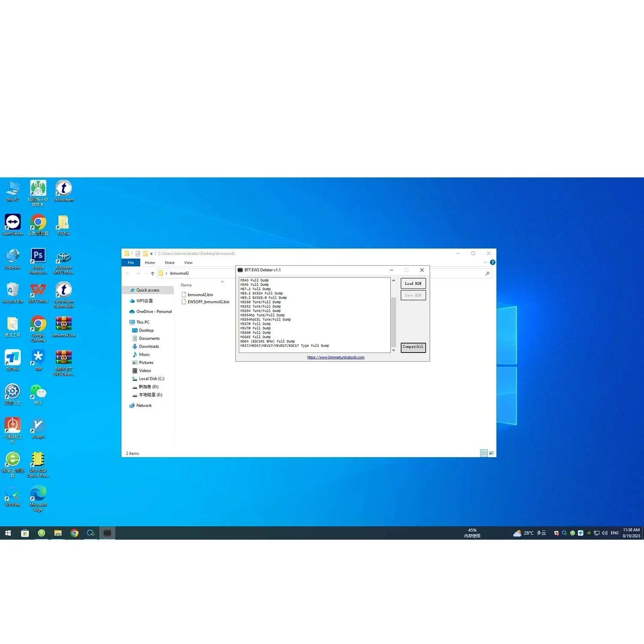Open the bmwms42.rar archive on the desktop
The height and width of the screenshot is (644, 644).
click(x=64, y=327)
